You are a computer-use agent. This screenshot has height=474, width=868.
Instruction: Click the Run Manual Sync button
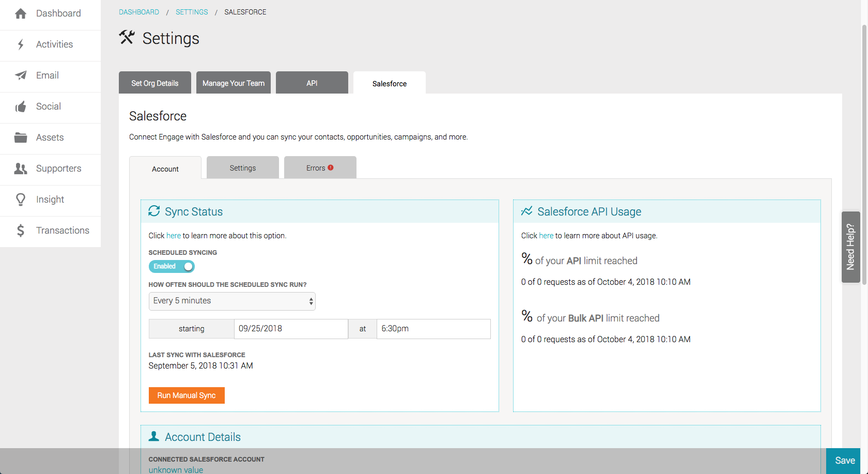187,395
